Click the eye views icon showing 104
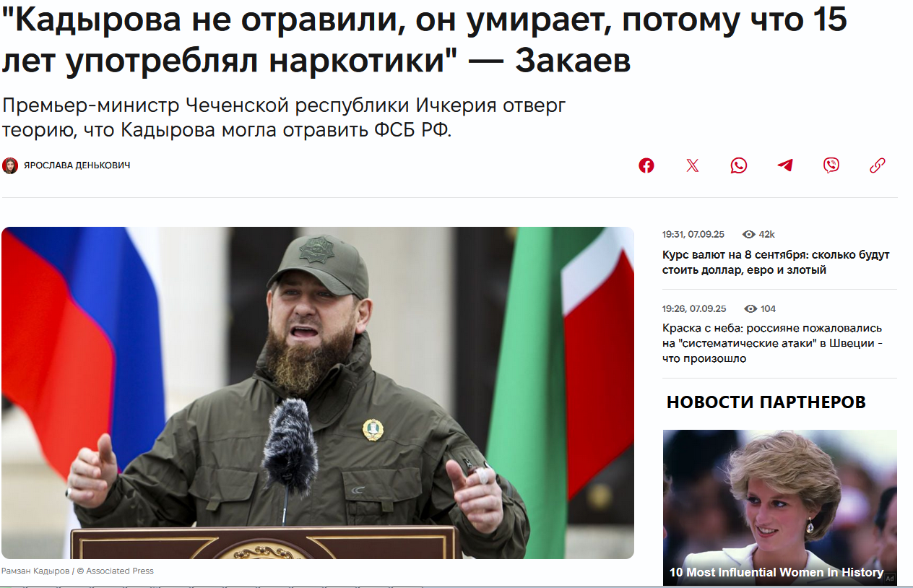 750,308
